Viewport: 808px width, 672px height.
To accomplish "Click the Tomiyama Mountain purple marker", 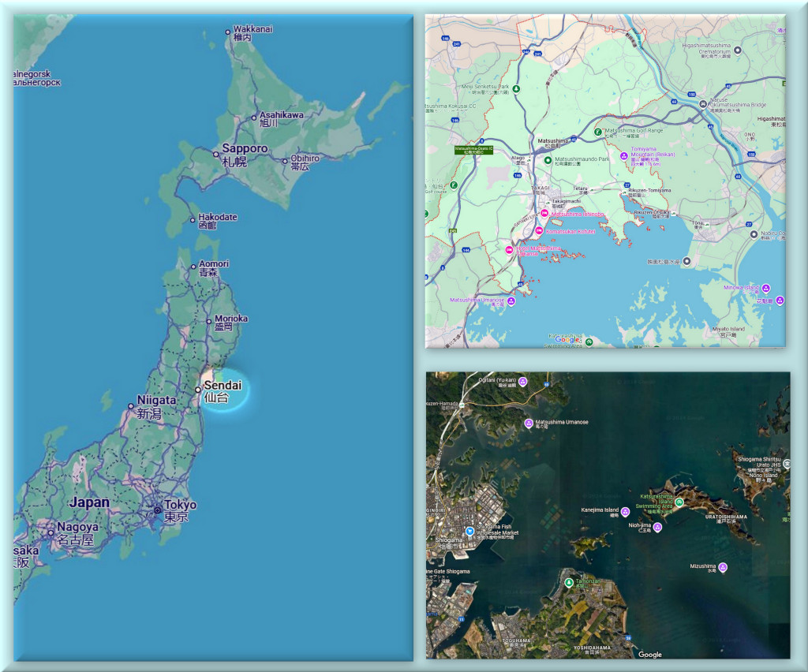I will [623, 157].
